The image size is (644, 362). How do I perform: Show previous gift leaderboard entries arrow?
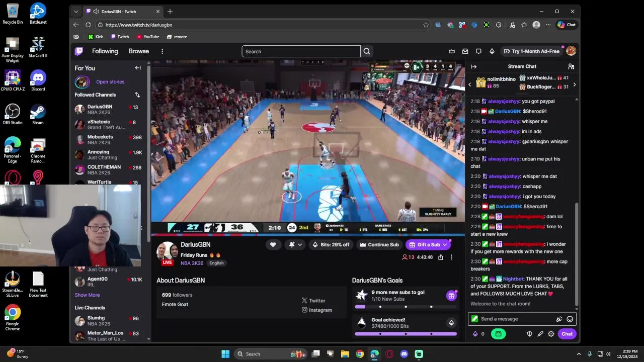470,84
